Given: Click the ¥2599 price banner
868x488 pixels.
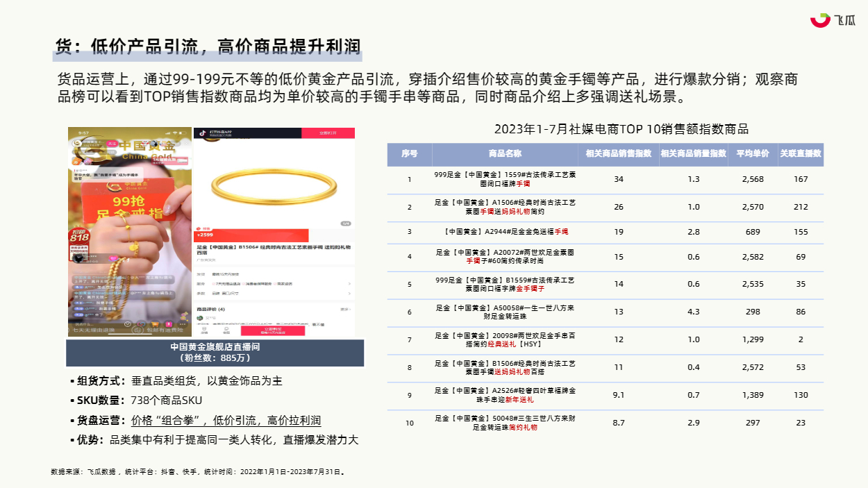Looking at the screenshot, I should click(x=251, y=235).
